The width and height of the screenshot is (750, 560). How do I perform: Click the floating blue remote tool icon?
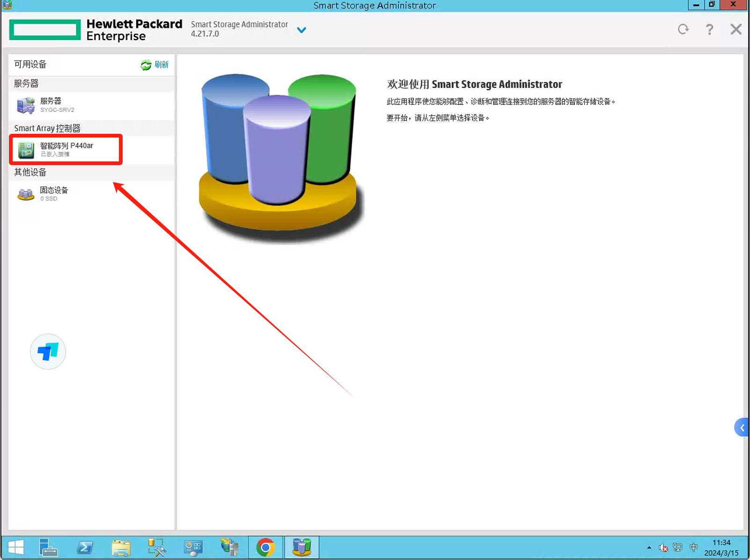(48, 351)
